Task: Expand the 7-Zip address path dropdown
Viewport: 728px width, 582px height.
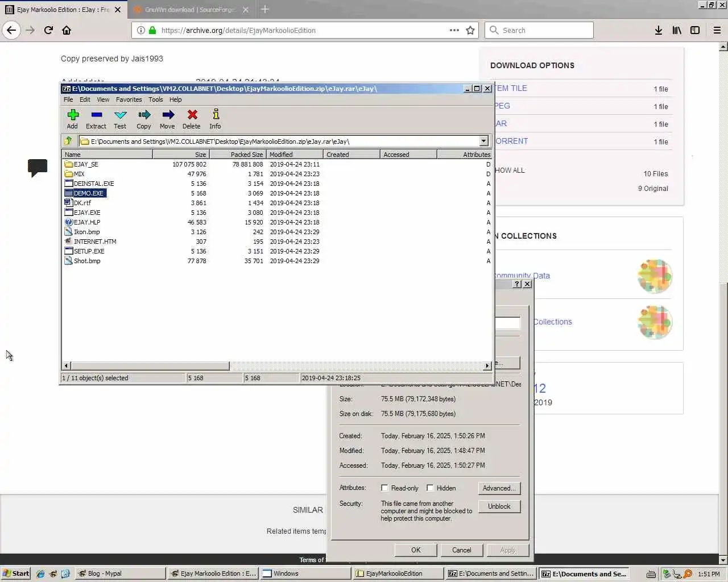Action: point(483,141)
